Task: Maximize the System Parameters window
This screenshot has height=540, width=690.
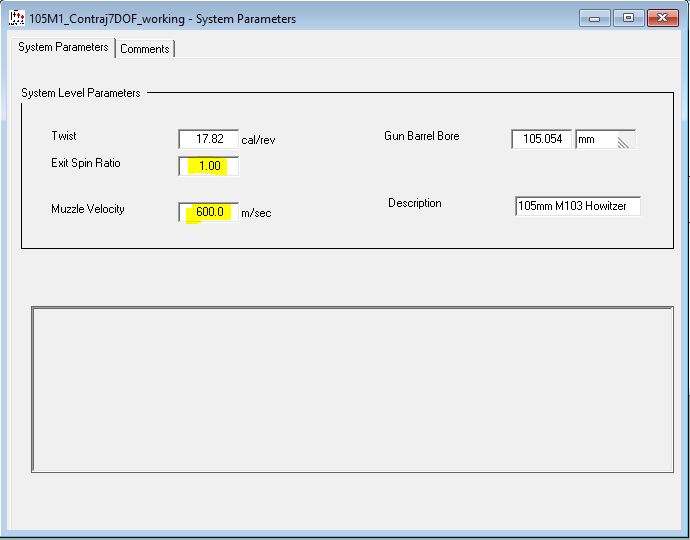Action: (628, 18)
